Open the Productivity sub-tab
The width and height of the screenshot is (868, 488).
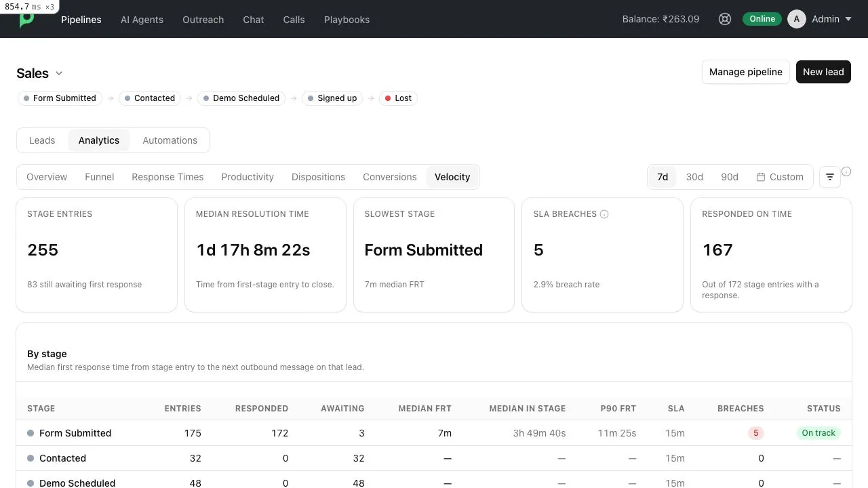248,177
